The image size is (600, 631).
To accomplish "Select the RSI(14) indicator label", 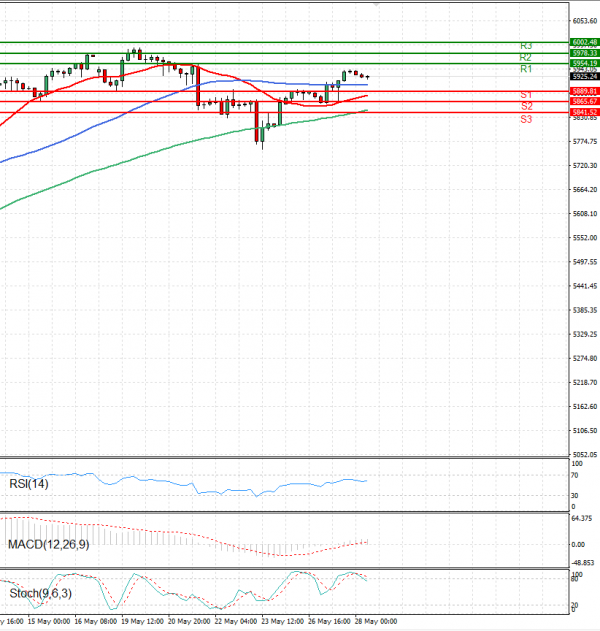I will pos(29,484).
